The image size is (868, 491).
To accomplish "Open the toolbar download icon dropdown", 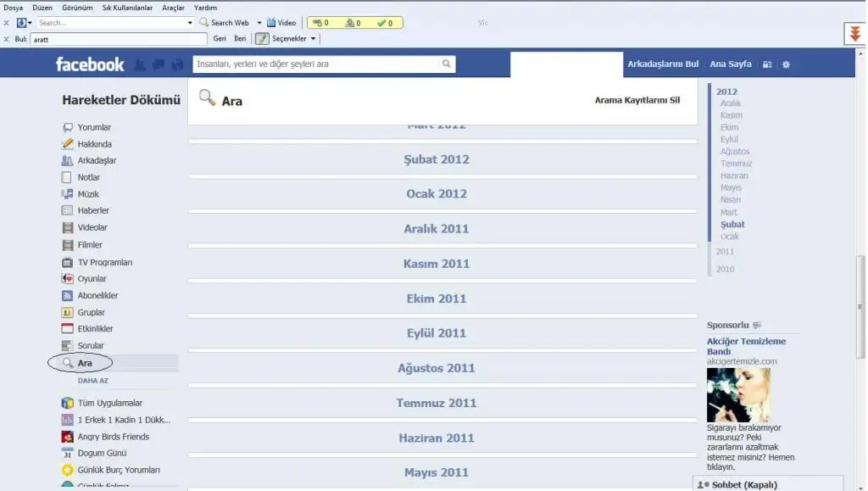I will 30,23.
